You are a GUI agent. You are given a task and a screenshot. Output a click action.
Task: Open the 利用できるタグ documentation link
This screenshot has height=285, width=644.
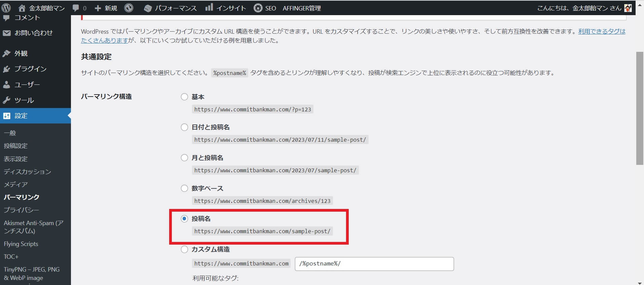pos(601,31)
